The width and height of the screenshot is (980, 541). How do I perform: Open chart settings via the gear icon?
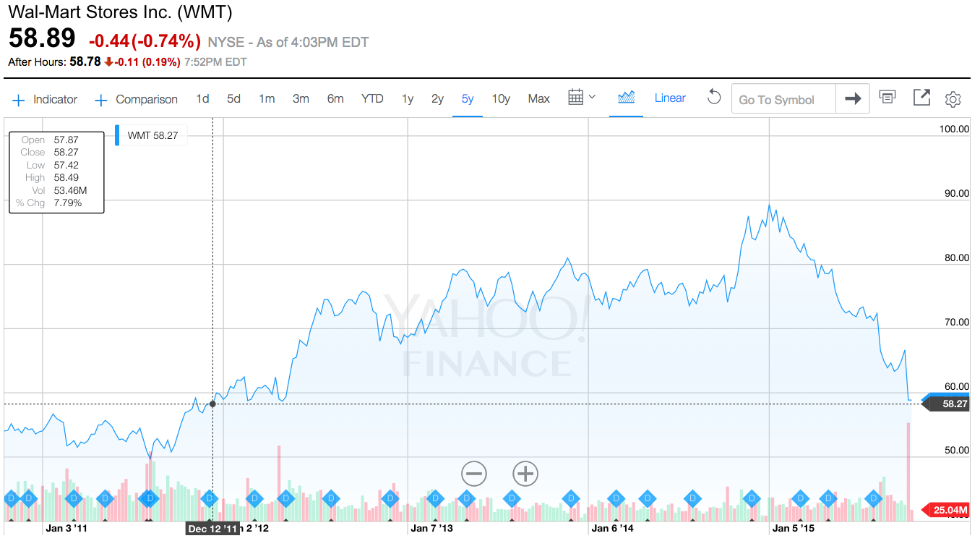[x=953, y=99]
